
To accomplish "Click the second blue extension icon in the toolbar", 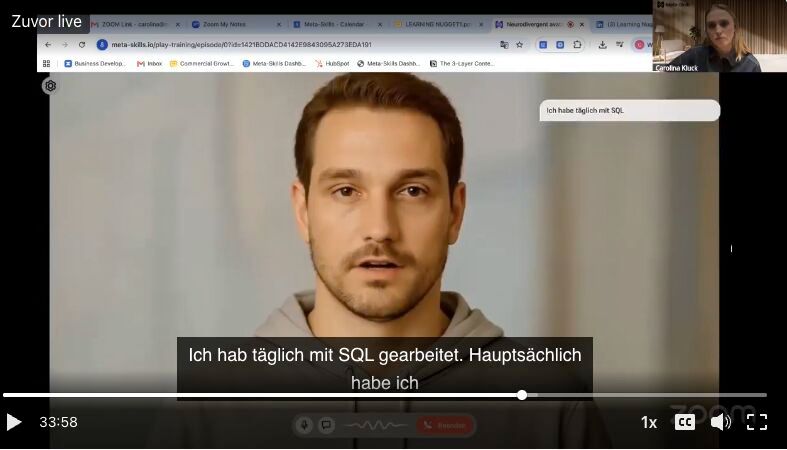I will 560,45.
